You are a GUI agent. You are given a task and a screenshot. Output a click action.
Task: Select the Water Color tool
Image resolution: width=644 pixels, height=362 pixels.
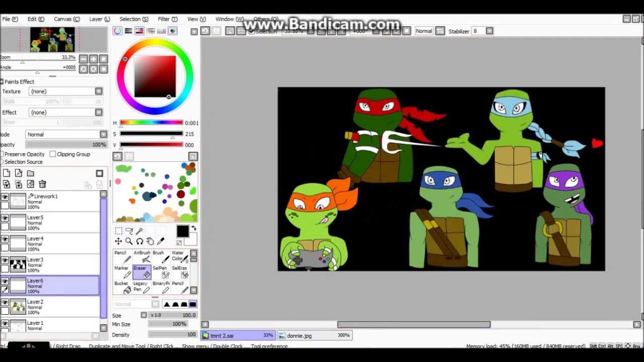[180, 256]
